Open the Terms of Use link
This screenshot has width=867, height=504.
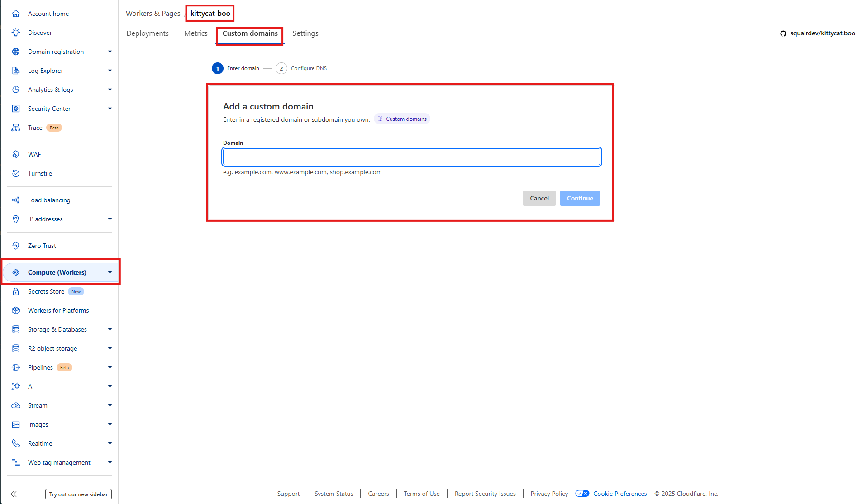pos(421,493)
